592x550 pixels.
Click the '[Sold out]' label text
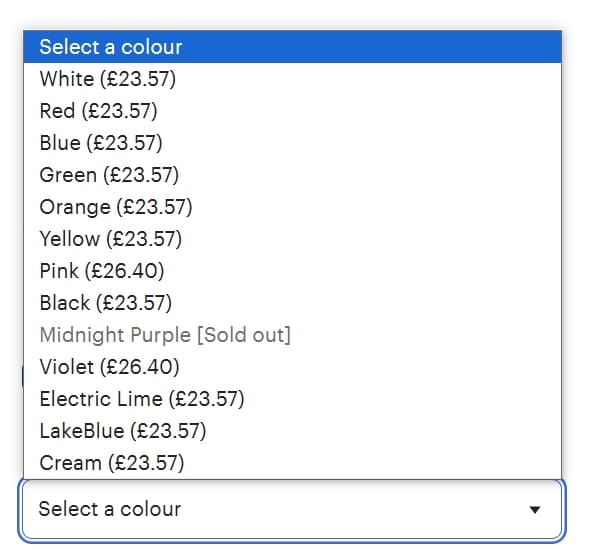click(244, 335)
